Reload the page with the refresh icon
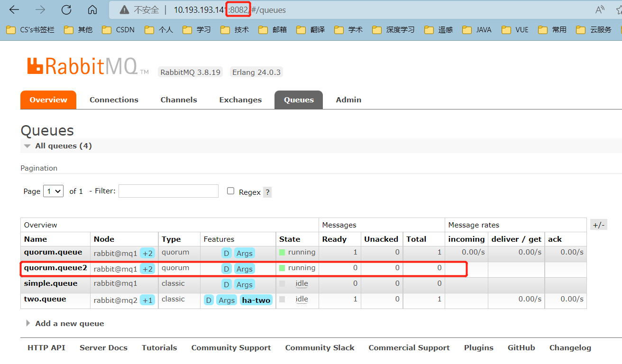This screenshot has height=364, width=622. [x=66, y=9]
